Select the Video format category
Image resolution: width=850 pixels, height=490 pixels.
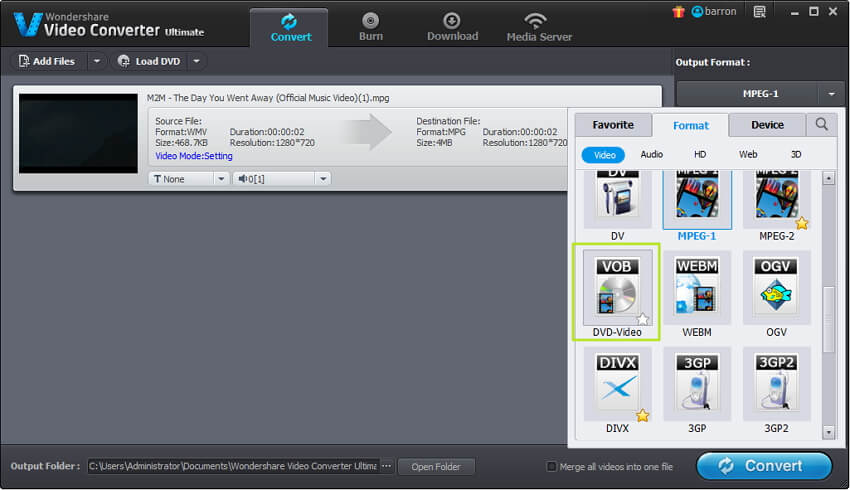603,155
